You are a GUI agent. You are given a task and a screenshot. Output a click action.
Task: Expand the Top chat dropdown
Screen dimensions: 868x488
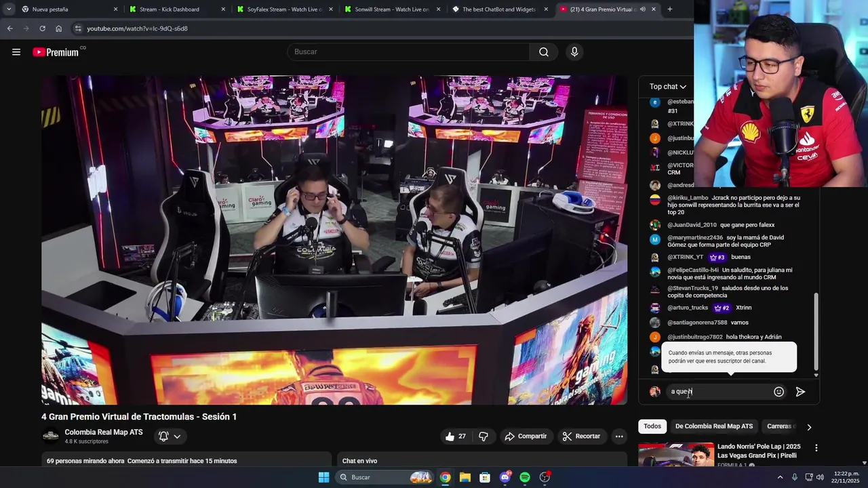668,87
